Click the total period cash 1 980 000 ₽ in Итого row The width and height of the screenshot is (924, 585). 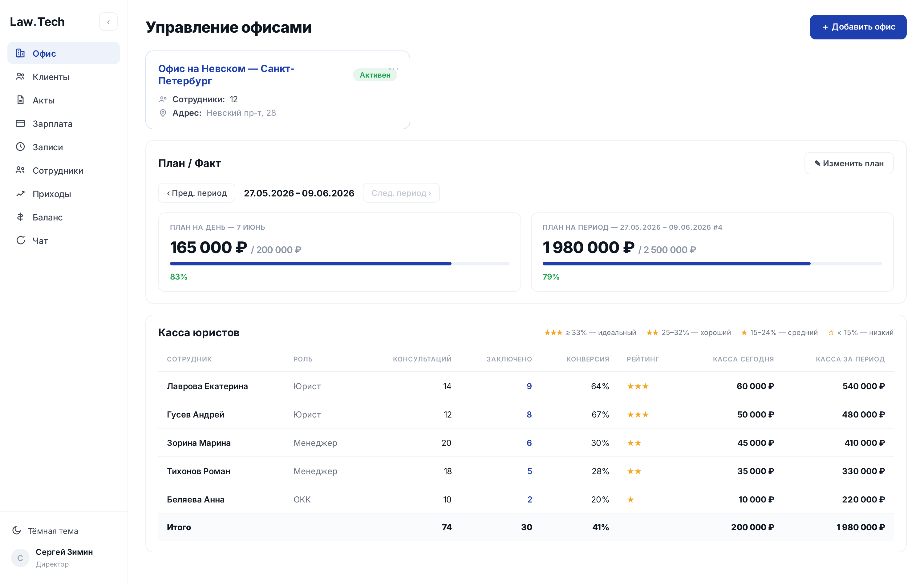[861, 527]
